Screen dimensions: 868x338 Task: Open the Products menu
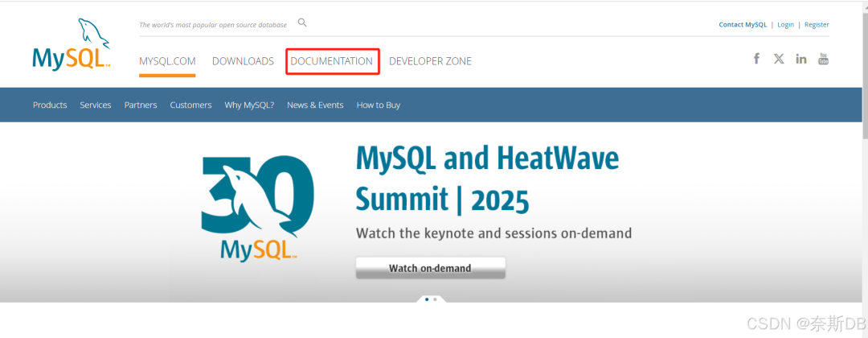[50, 105]
